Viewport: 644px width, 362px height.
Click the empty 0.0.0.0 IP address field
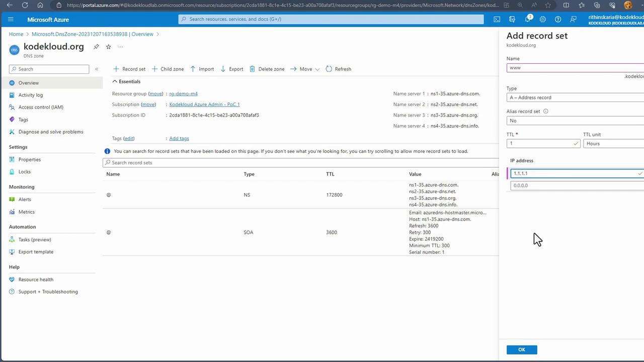[577, 186]
